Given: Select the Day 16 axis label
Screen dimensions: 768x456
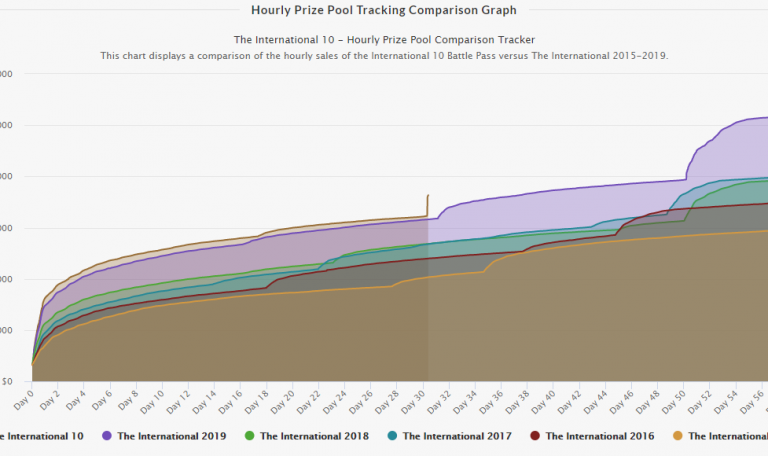Looking at the screenshot, I should pyautogui.click(x=229, y=402).
